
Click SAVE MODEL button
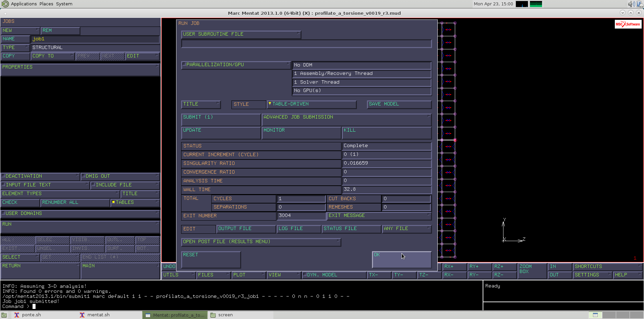399,104
